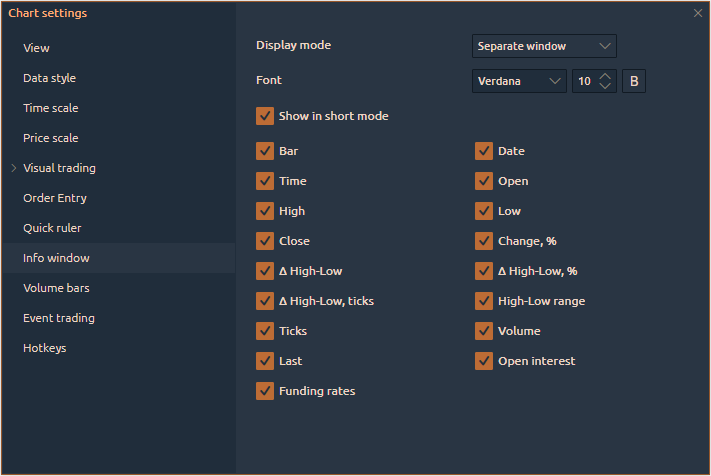Click the font size input field
Screen dimensions: 711x476
(585, 81)
